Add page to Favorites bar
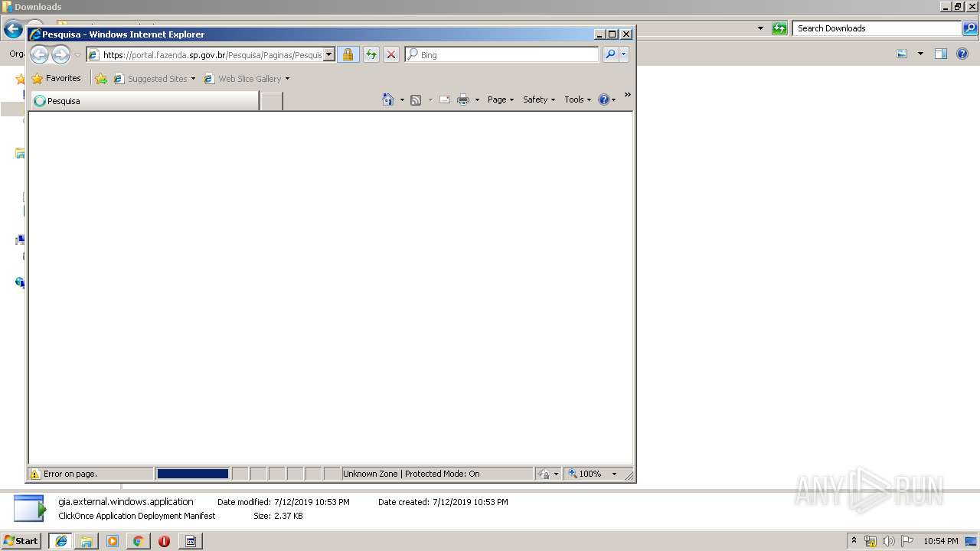This screenshot has height=551, width=980. [101, 78]
